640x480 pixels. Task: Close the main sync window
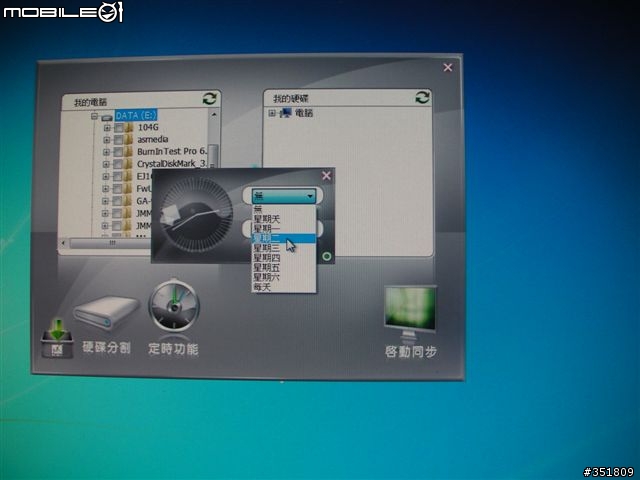[x=447, y=67]
